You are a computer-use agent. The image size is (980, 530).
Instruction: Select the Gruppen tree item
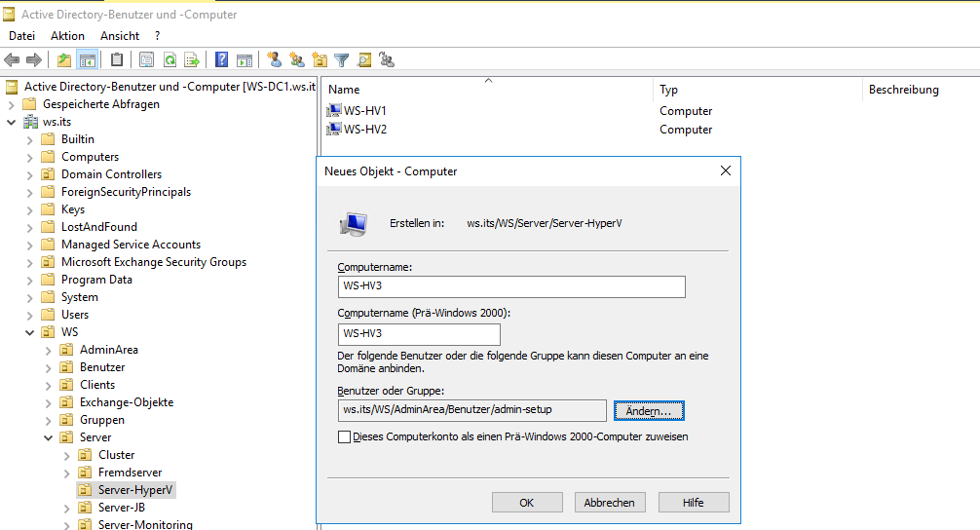pyautogui.click(x=102, y=420)
